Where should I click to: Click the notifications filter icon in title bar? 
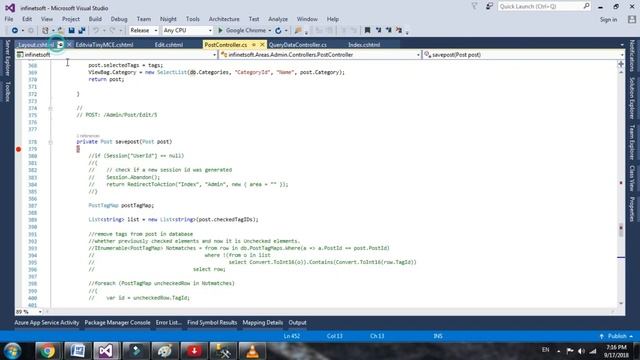474,7
